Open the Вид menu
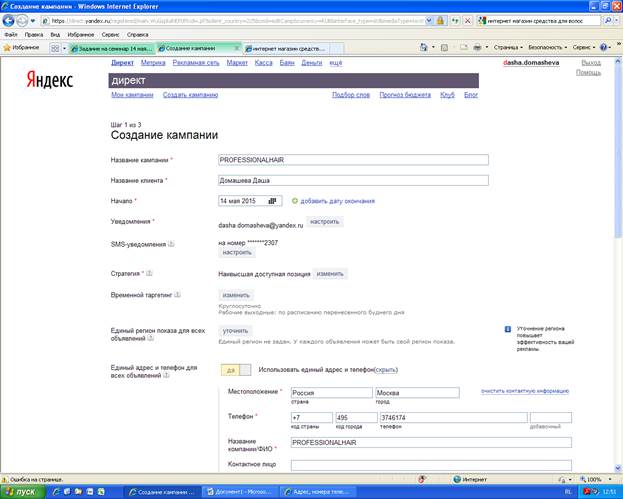The width and height of the screenshot is (623, 499). [x=55, y=35]
